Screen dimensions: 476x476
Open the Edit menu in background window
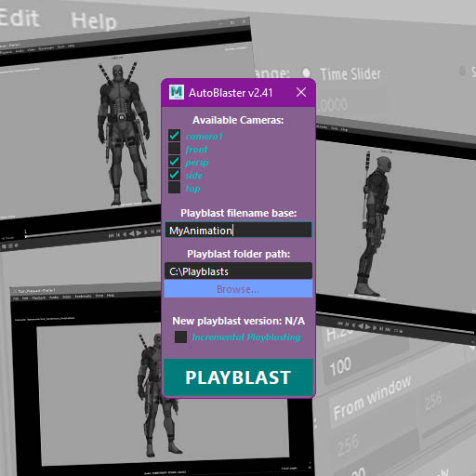pos(20,18)
